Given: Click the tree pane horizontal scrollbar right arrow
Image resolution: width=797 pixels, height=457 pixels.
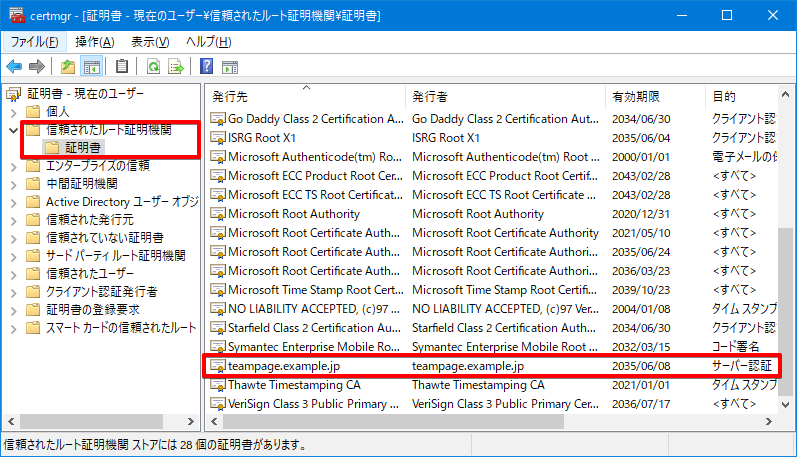Looking at the screenshot, I should [x=191, y=421].
